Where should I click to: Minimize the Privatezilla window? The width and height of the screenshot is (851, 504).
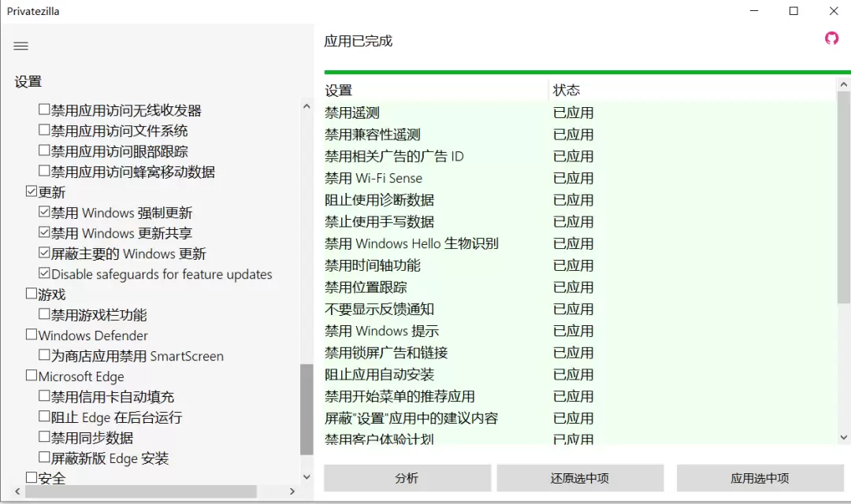coord(754,11)
